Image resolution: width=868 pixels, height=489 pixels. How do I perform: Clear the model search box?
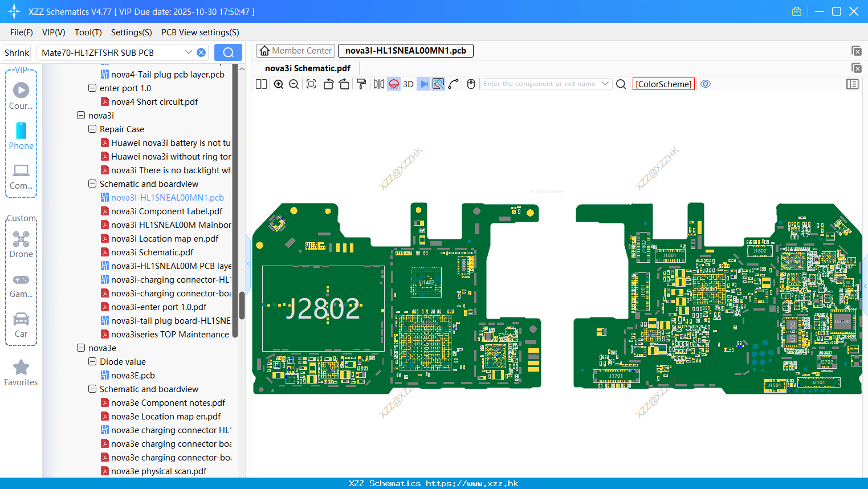point(201,52)
